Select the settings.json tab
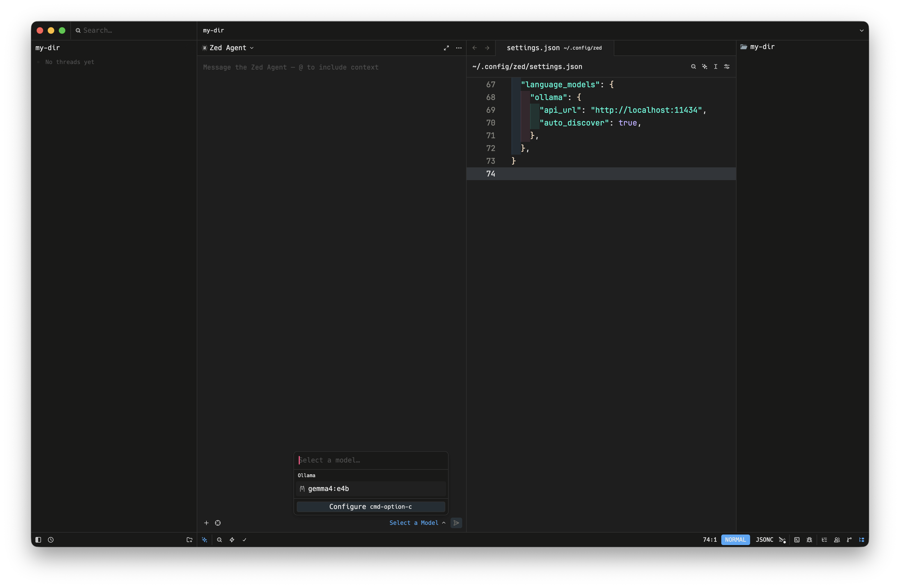The height and width of the screenshot is (588, 900). [x=554, y=48]
